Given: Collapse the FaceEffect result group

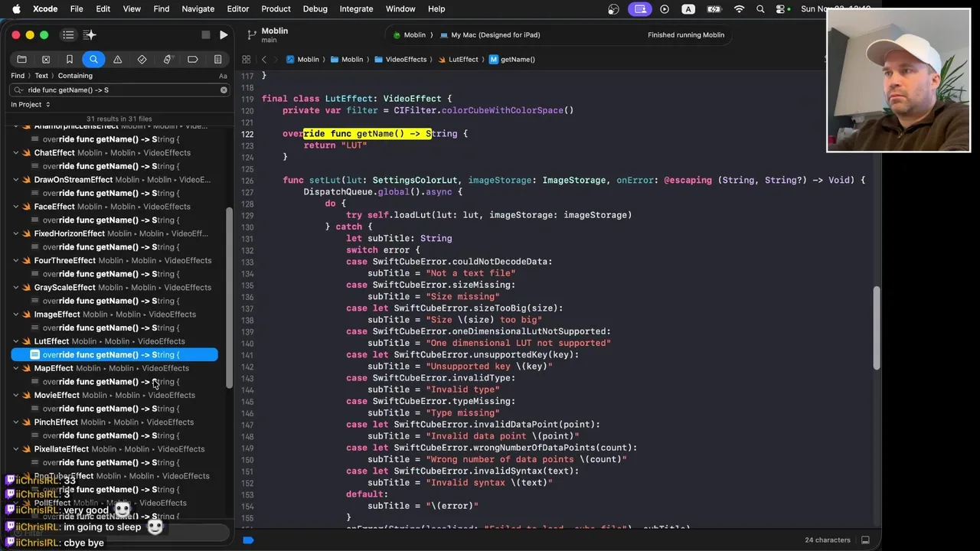Looking at the screenshot, I should pyautogui.click(x=16, y=207).
